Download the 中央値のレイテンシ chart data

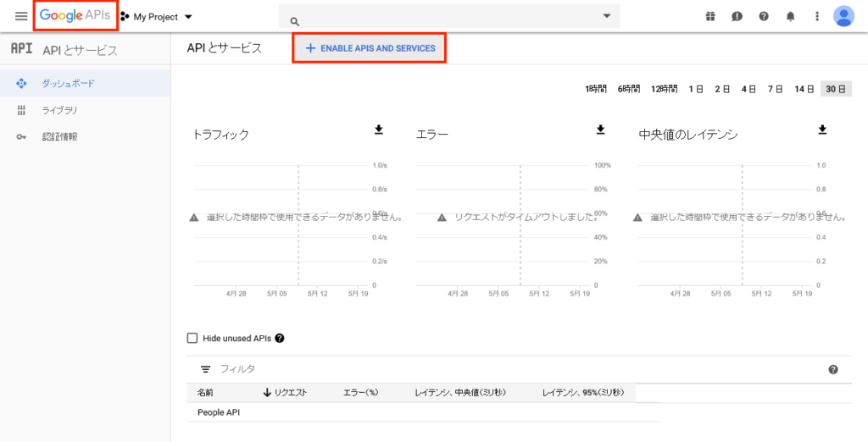tap(821, 130)
